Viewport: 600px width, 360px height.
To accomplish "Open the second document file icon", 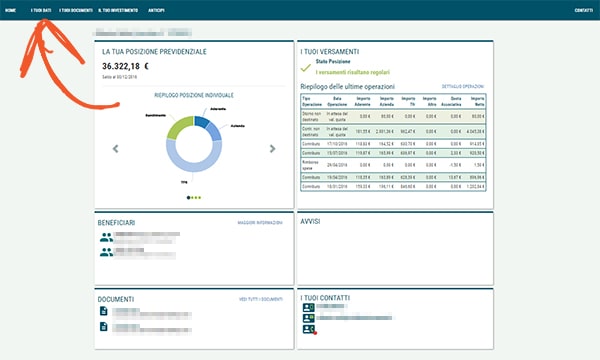I will click(x=104, y=326).
